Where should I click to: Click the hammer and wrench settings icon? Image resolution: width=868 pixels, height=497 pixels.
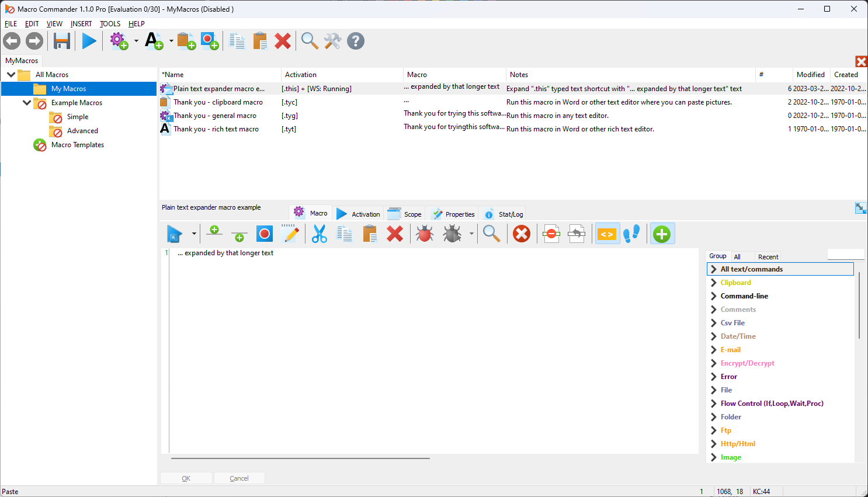tap(332, 41)
